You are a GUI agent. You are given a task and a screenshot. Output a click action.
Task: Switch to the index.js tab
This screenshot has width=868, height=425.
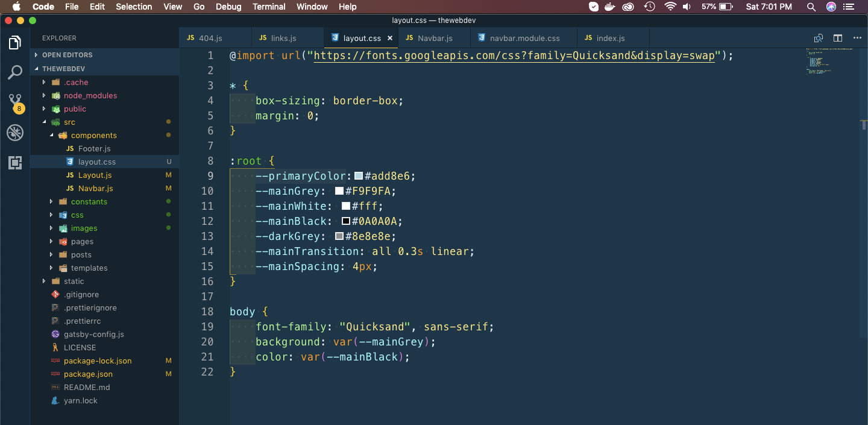pyautogui.click(x=613, y=38)
